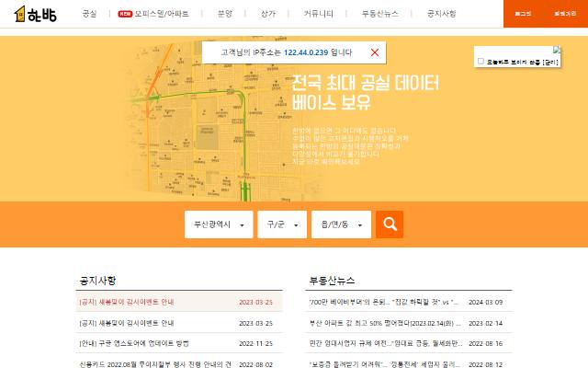This screenshot has width=588, height=368.
Task: Open the 부동산뉴스 menu in top navigation
Action: 379,14
